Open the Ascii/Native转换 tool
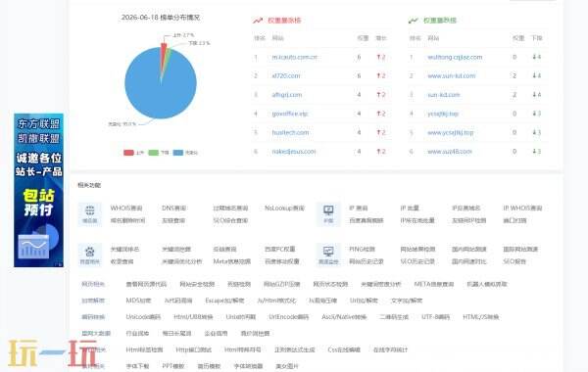The width and height of the screenshot is (588, 372). point(344,317)
